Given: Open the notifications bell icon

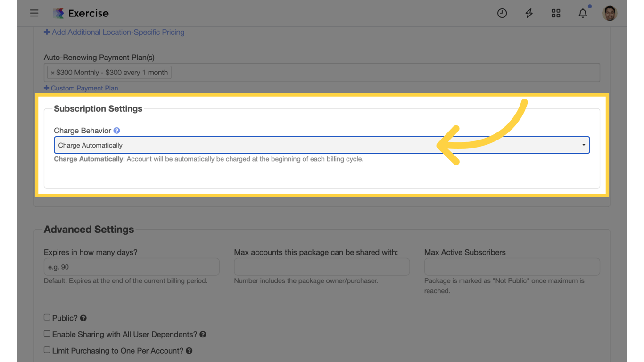Looking at the screenshot, I should (x=583, y=13).
